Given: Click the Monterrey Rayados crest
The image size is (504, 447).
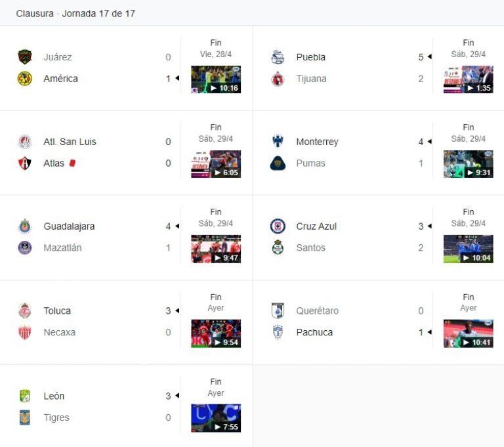Looking at the screenshot, I should point(278,142).
